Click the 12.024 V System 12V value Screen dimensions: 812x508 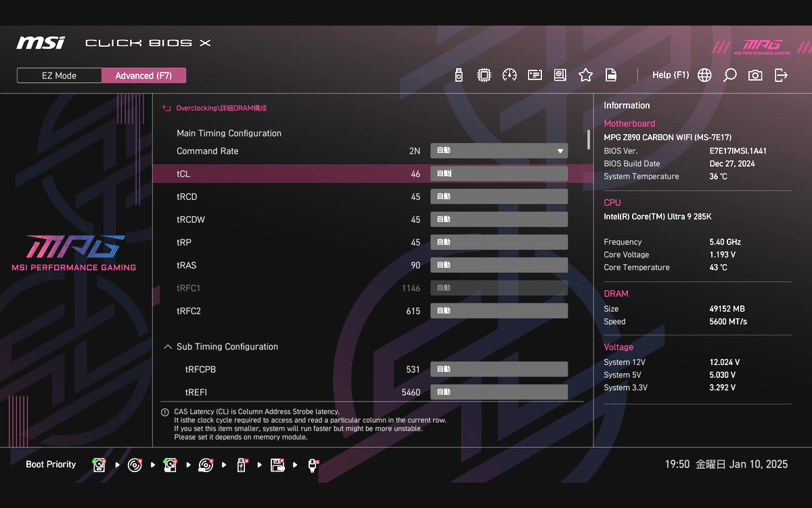[x=725, y=362]
